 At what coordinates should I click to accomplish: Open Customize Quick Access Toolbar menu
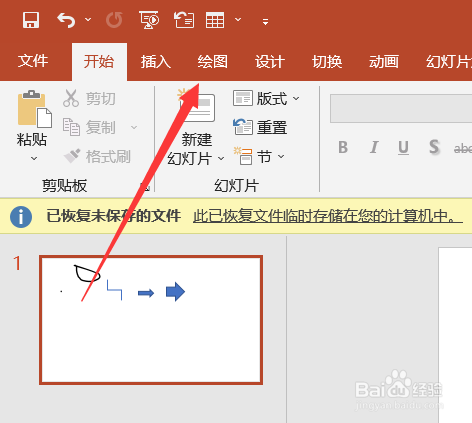tap(265, 22)
